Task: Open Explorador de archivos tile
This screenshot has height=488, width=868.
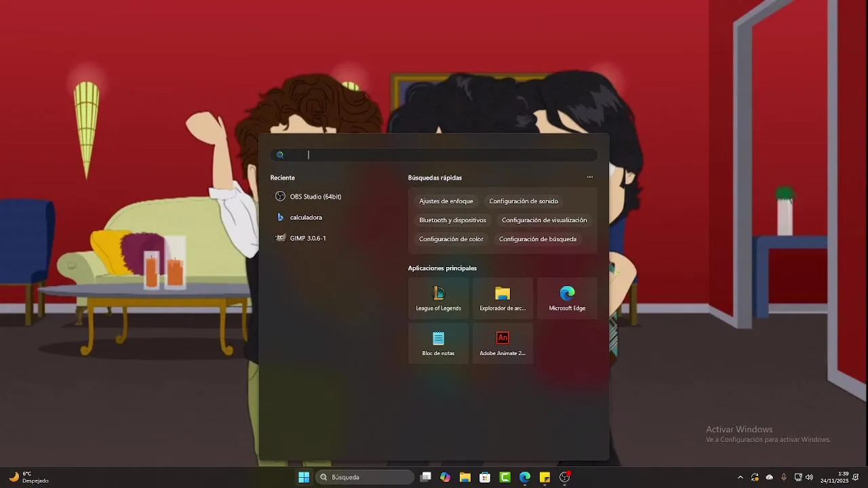Action: pyautogui.click(x=502, y=298)
